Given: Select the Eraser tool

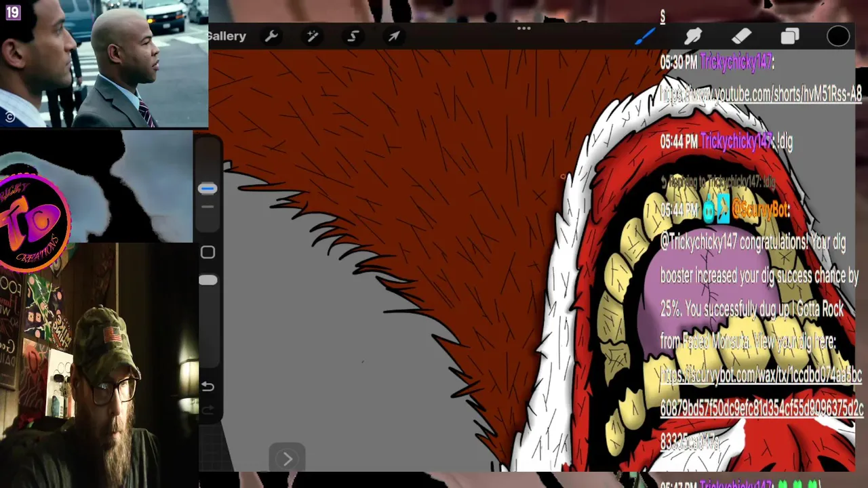Looking at the screenshot, I should click(x=741, y=37).
